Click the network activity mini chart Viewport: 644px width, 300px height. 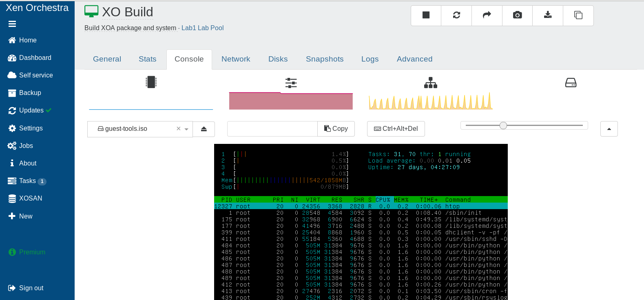431,101
